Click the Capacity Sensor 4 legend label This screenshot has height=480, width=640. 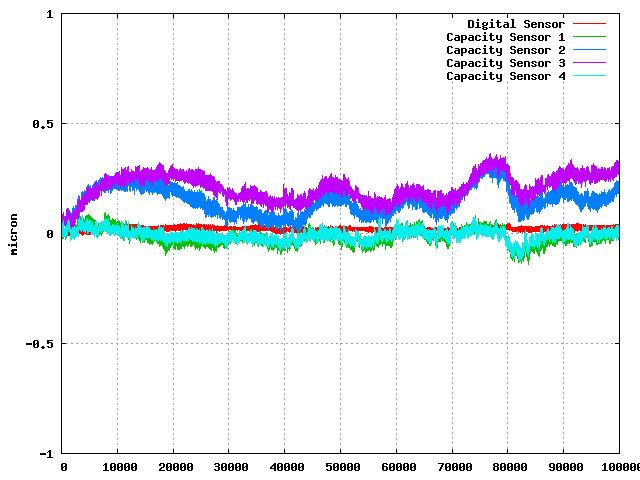506,77
